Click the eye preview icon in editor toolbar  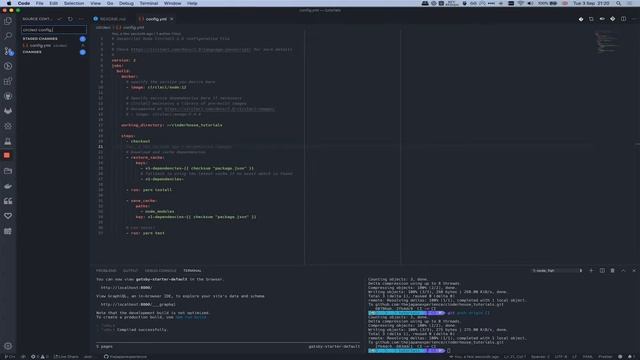pos(602,19)
